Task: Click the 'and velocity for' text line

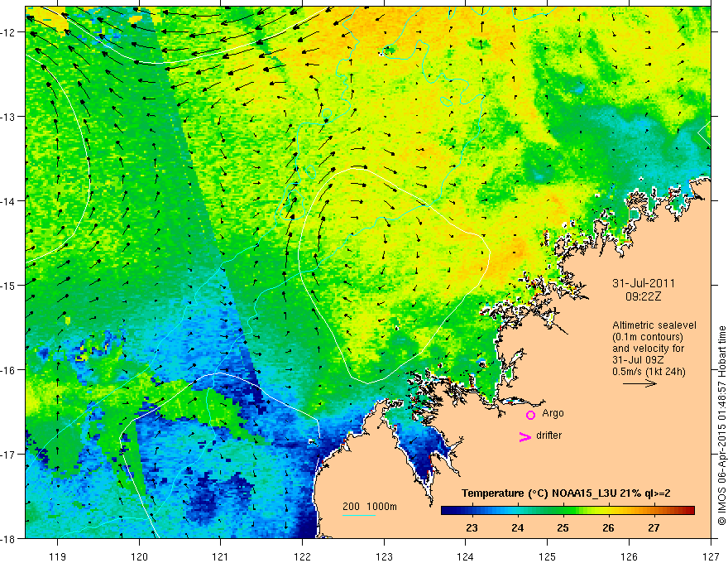Action: [648, 349]
